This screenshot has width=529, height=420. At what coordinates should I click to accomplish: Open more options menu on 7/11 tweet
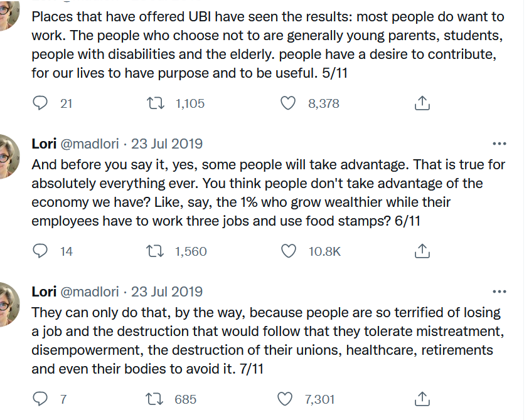click(x=500, y=291)
